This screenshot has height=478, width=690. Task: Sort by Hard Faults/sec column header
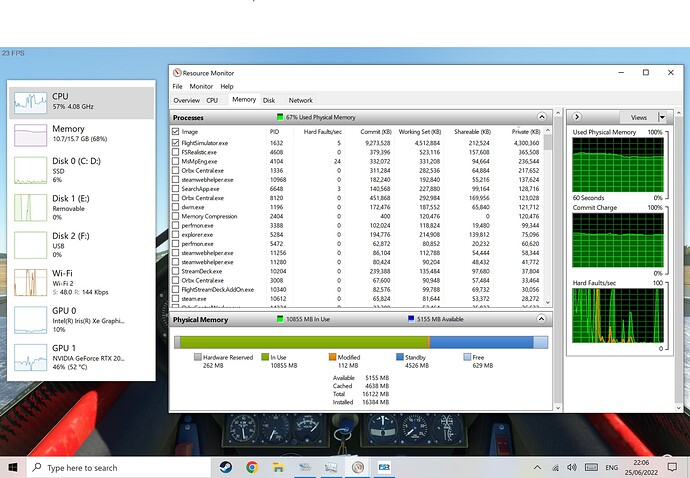tap(323, 132)
